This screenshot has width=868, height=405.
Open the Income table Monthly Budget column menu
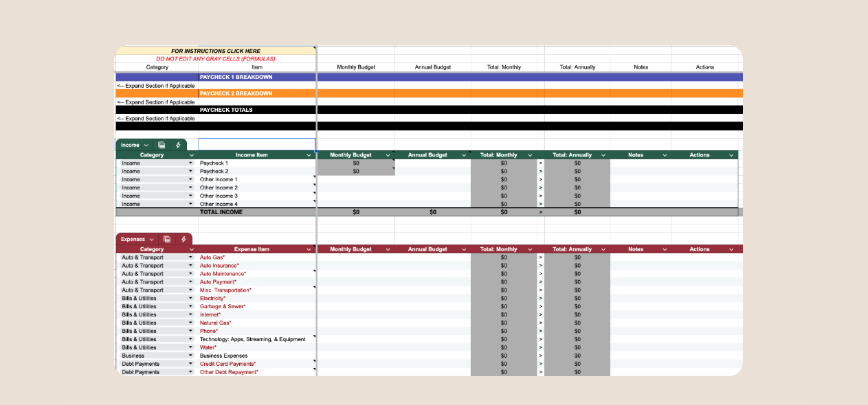pos(388,155)
